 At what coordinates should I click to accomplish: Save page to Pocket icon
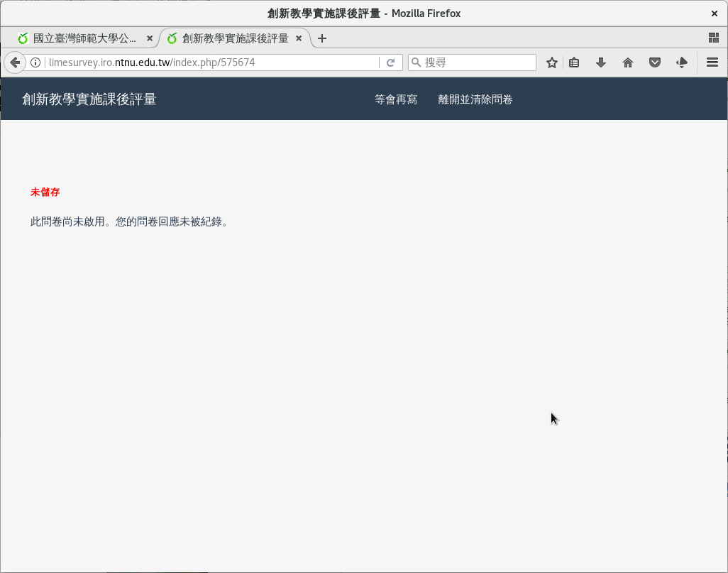(x=655, y=62)
